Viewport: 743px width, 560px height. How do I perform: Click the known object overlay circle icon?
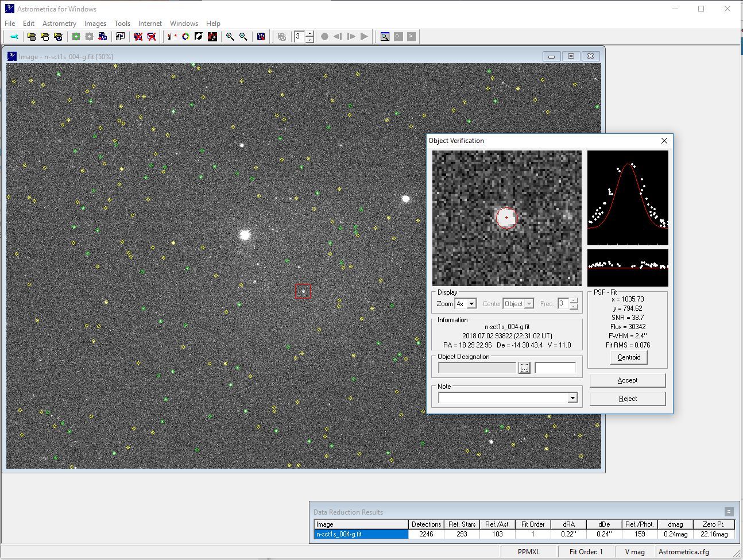point(185,37)
